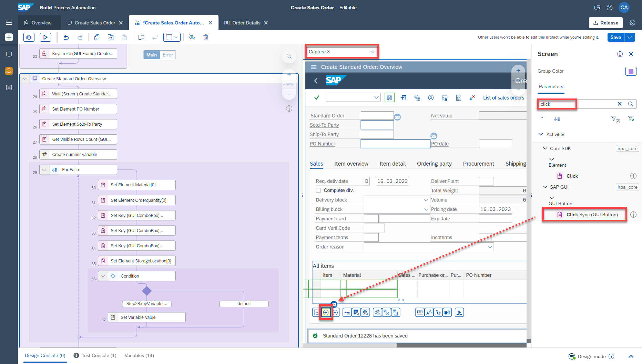Zoom out the workflow with the minus icon

pyautogui.click(x=289, y=94)
